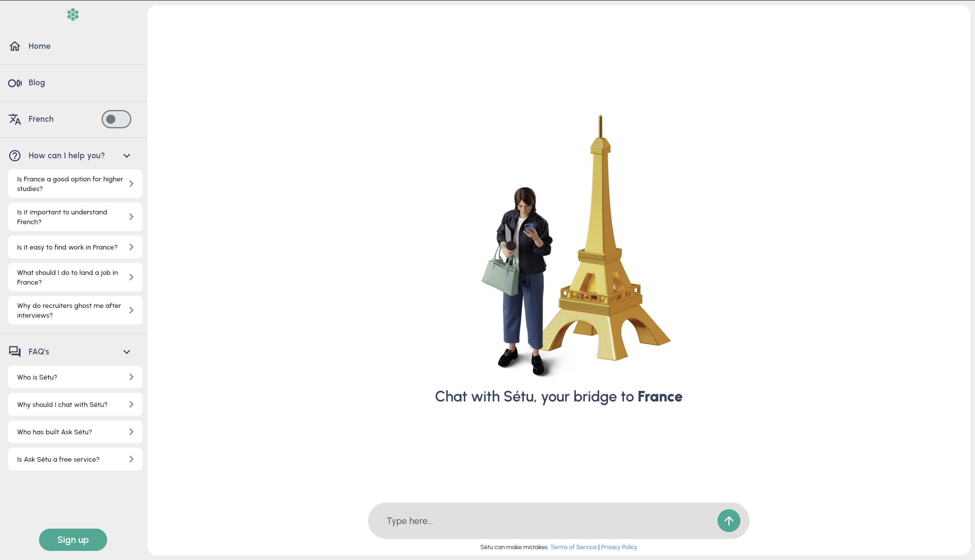Open the Blog menu item
The height and width of the screenshot is (560, 975).
pyautogui.click(x=37, y=83)
